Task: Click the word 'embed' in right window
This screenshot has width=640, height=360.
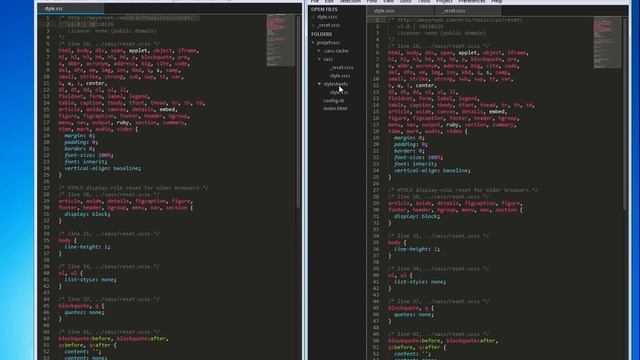Action: [497, 111]
